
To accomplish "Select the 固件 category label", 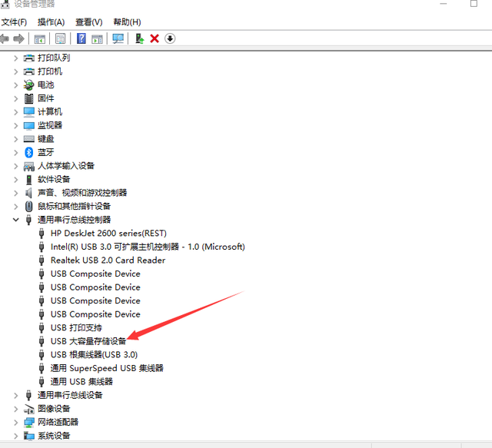I will [46, 98].
